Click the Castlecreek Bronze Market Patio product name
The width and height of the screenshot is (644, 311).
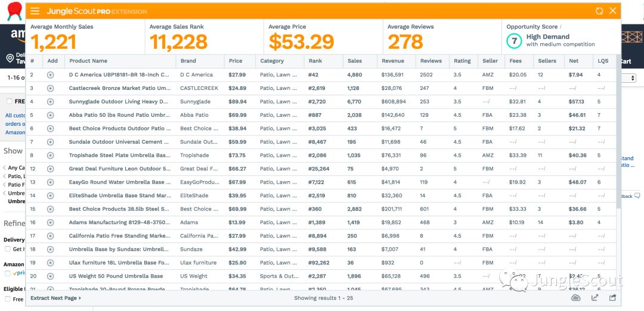(x=119, y=88)
